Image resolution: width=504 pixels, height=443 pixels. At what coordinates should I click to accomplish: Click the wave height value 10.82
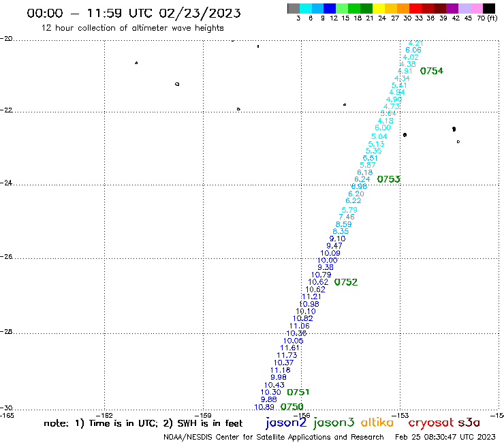[x=303, y=318]
